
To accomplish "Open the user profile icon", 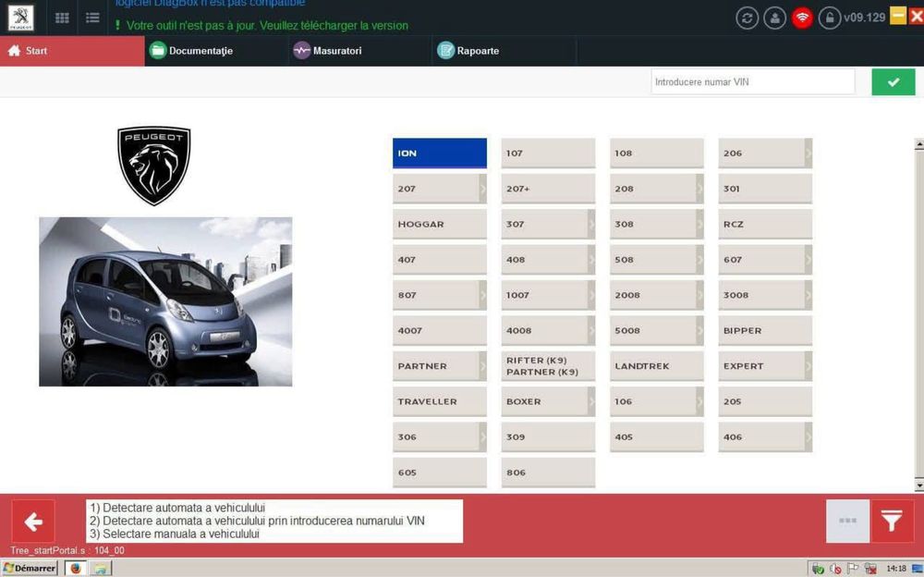I will point(774,18).
